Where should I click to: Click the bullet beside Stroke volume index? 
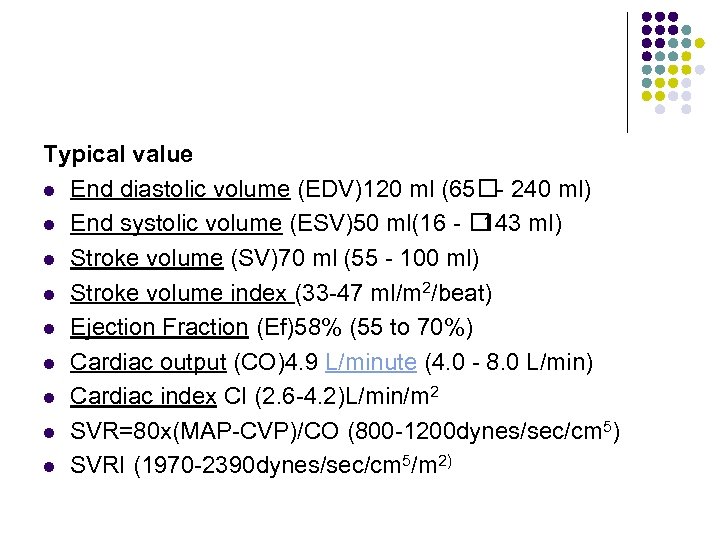[x=49, y=294]
